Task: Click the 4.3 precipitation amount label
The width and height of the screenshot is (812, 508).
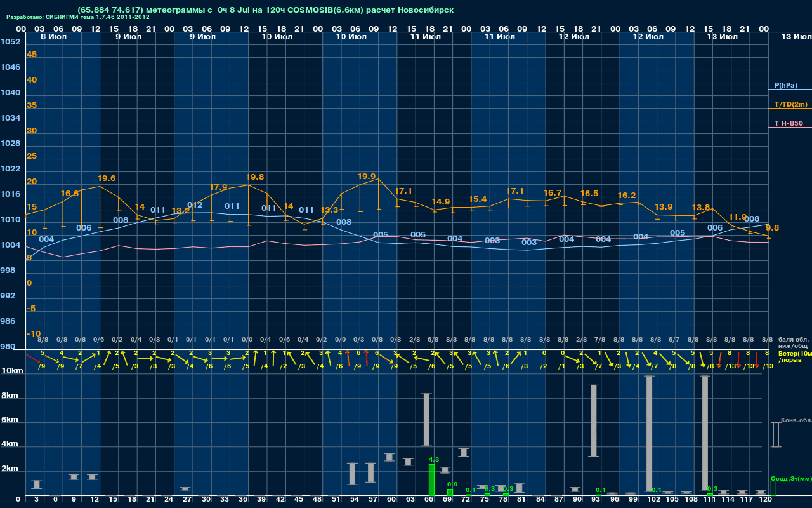Action: click(435, 459)
